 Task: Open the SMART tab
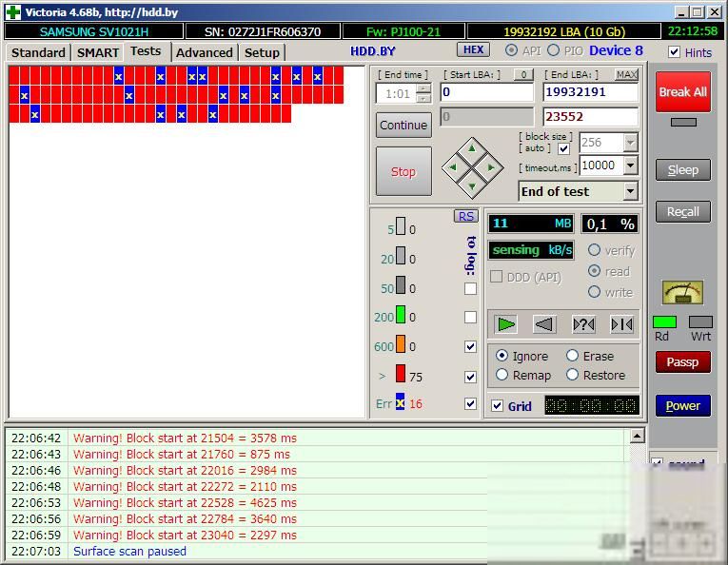click(97, 52)
